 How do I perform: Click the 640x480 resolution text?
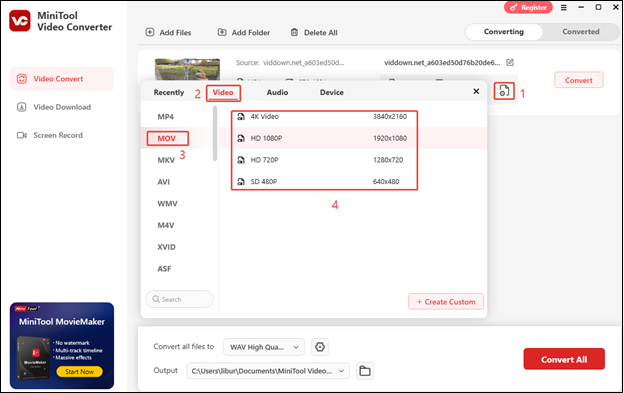(386, 181)
